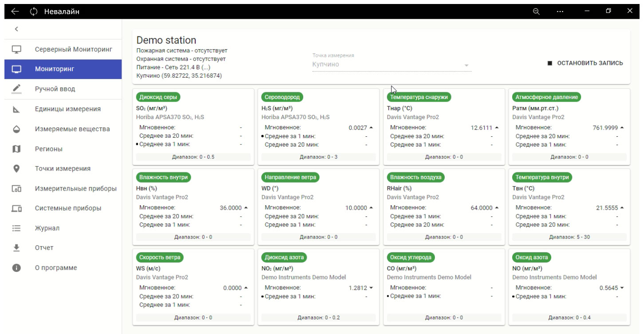Click the ruler icon for Единицы измерения
The image size is (644, 334).
tap(16, 109)
